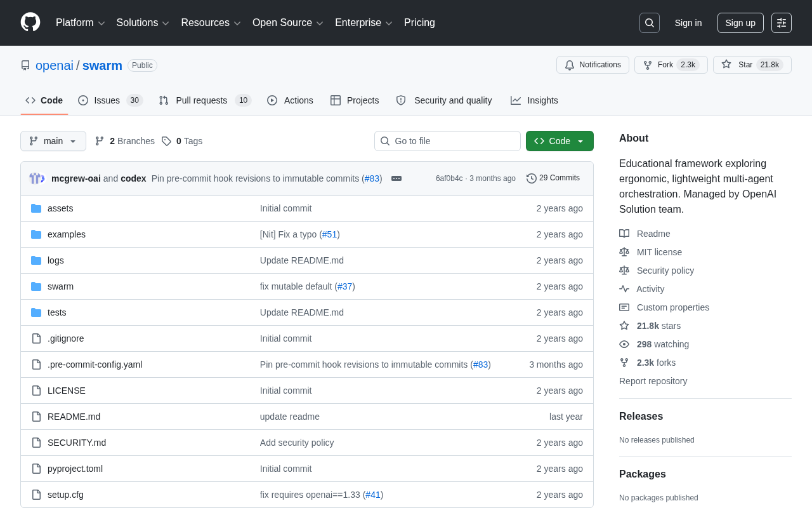The width and height of the screenshot is (812, 508).
Task: Open the Platform dropdown menu
Action: [x=80, y=23]
